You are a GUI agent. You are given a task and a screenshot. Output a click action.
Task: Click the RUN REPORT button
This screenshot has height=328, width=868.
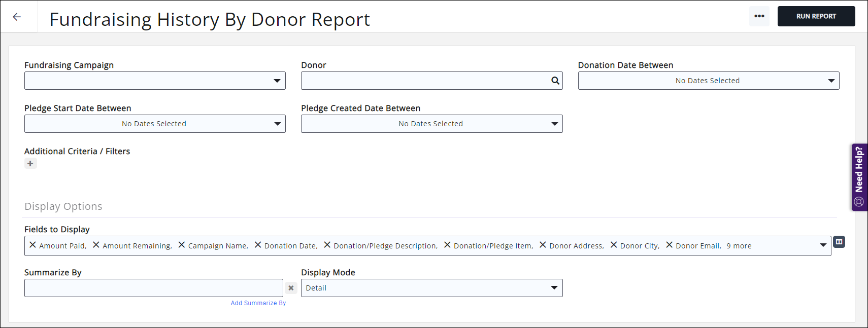click(x=816, y=16)
